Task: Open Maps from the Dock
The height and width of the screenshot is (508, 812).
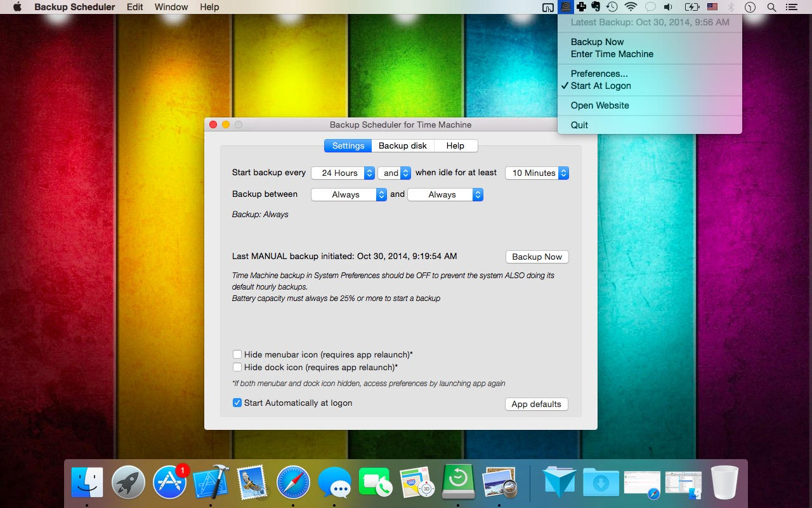Action: pyautogui.click(x=417, y=482)
